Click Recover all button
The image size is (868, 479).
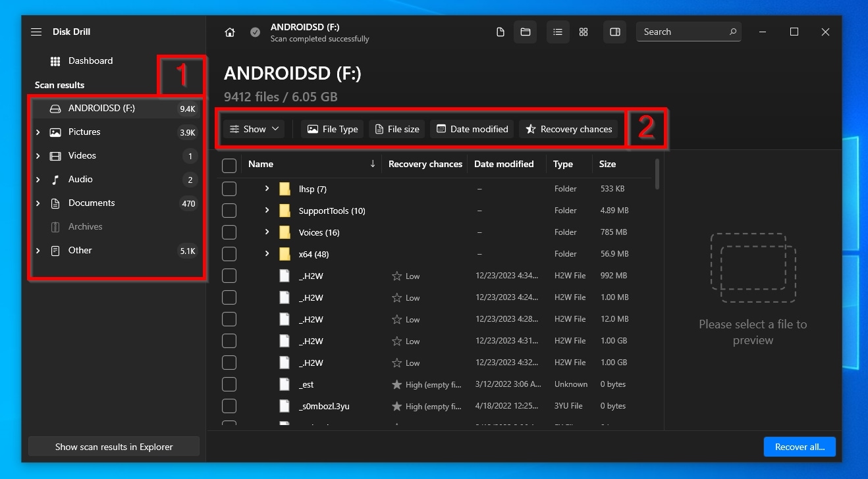pyautogui.click(x=800, y=447)
